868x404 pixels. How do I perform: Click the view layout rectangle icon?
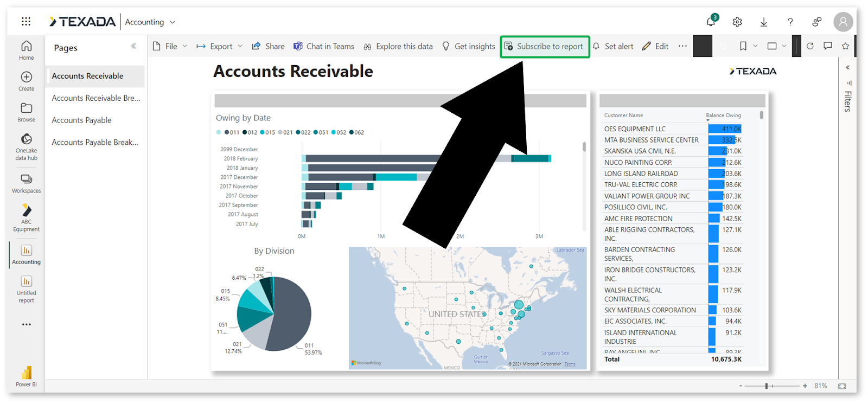772,46
